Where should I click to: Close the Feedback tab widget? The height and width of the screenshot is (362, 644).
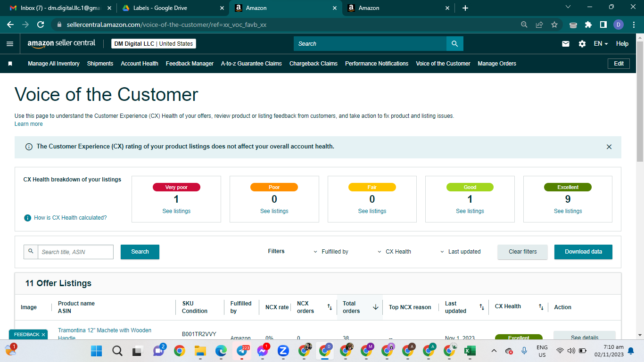point(43,335)
